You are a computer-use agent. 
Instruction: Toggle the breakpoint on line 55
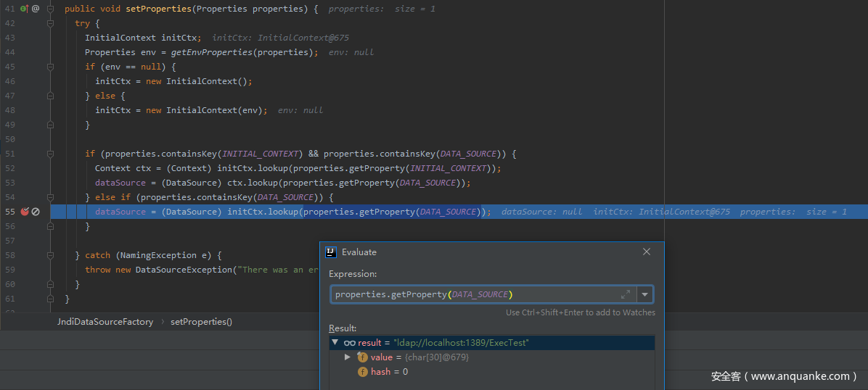click(25, 212)
